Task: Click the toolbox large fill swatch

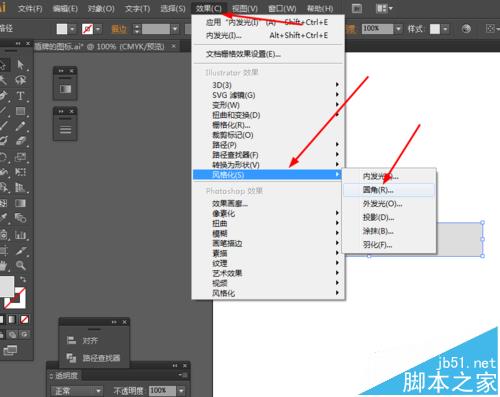Action: pyautogui.click(x=7, y=286)
